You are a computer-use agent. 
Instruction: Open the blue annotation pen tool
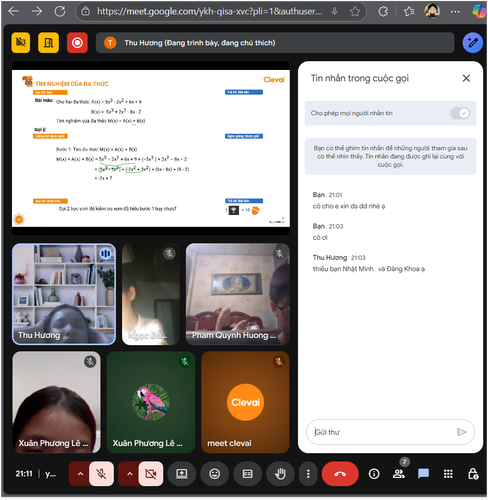tap(473, 43)
